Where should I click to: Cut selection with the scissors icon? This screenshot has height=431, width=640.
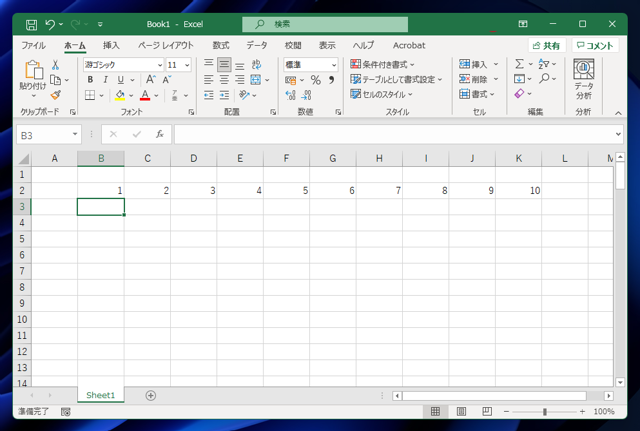coord(56,65)
